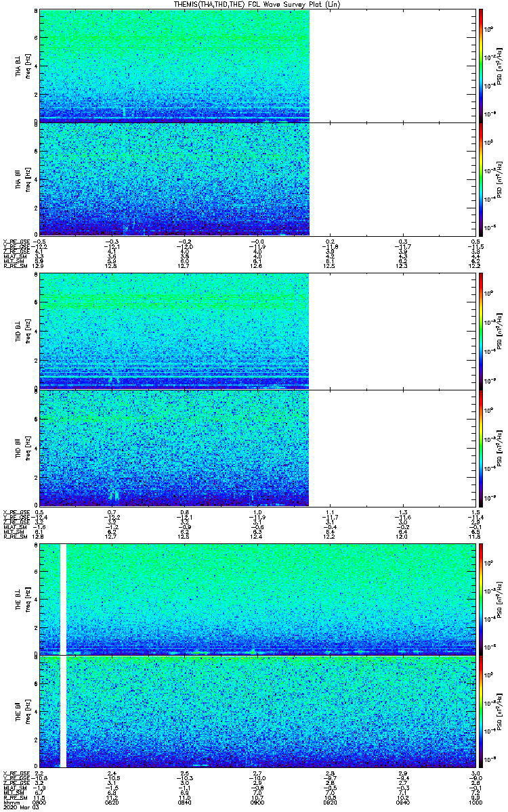508x812 pixels.
Task: Click the 1000 time tick label
Action: 474,802
